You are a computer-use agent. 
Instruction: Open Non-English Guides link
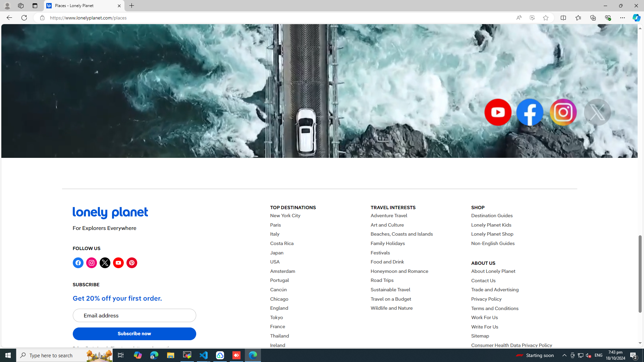tap(493, 243)
